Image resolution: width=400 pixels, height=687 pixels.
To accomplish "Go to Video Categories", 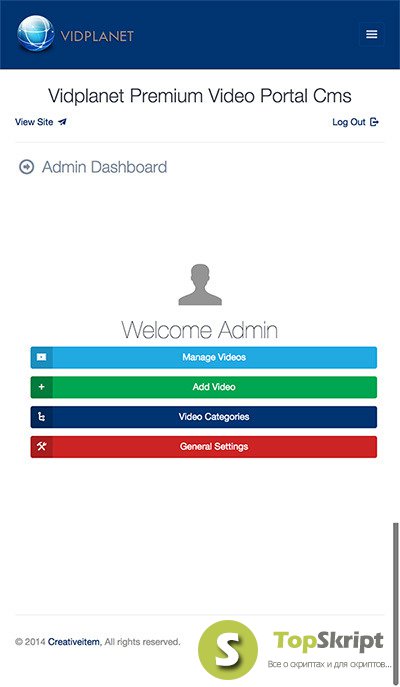I will tap(204, 417).
